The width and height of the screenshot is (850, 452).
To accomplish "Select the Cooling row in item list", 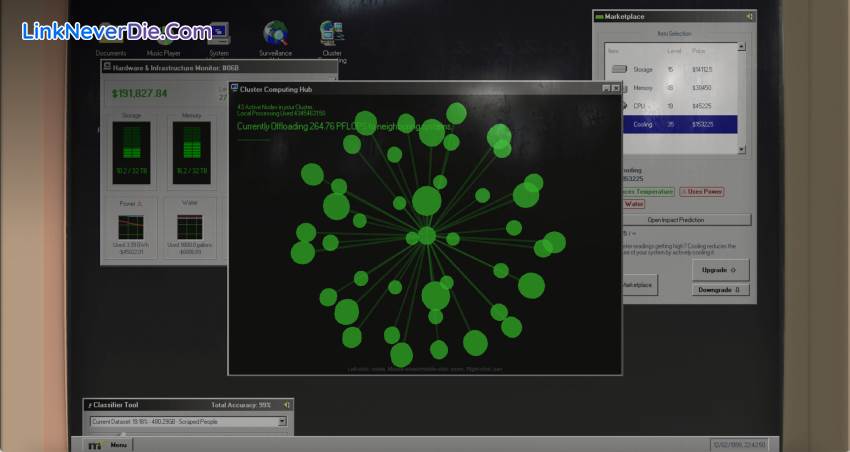I will pos(671,125).
